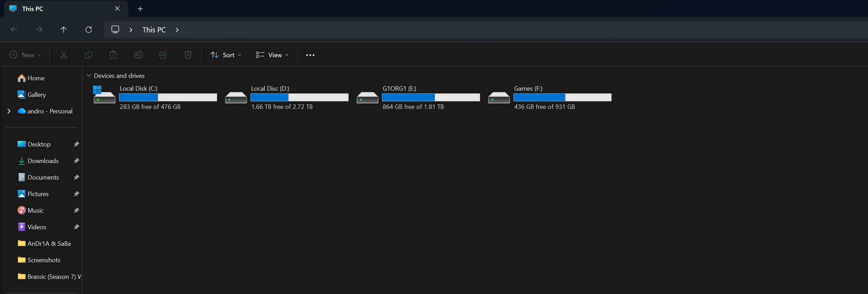The height and width of the screenshot is (294, 868).
Task: Select Local Disk (C:) storage bar
Action: [x=168, y=98]
